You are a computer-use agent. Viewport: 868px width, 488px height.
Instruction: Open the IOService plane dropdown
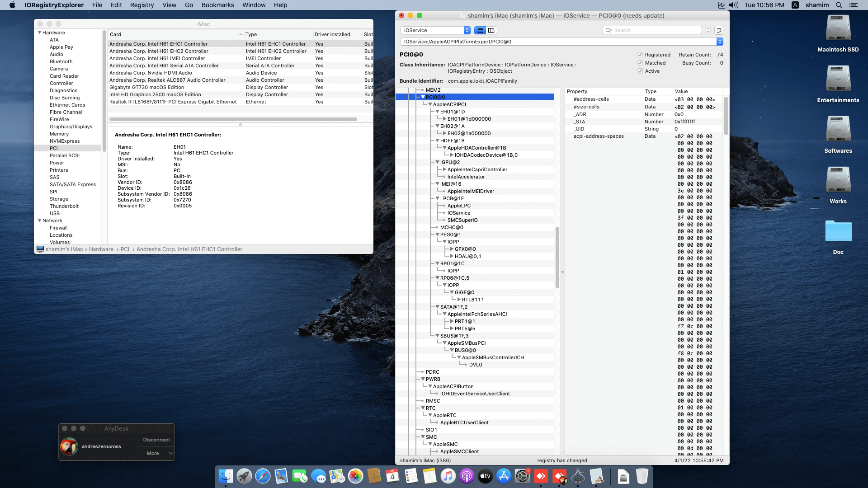pyautogui.click(x=436, y=30)
